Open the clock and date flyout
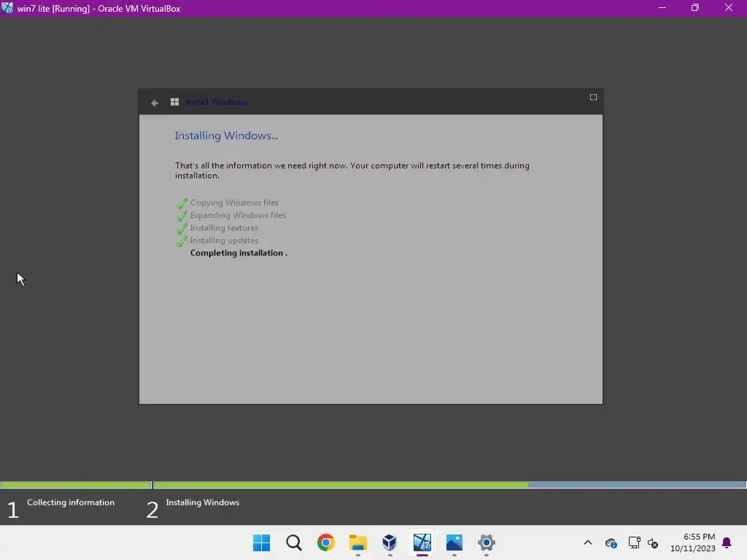The image size is (747, 560). pos(693,542)
